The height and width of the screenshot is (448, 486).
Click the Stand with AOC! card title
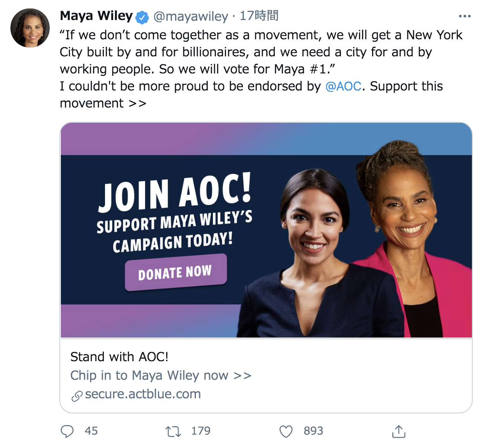click(119, 357)
